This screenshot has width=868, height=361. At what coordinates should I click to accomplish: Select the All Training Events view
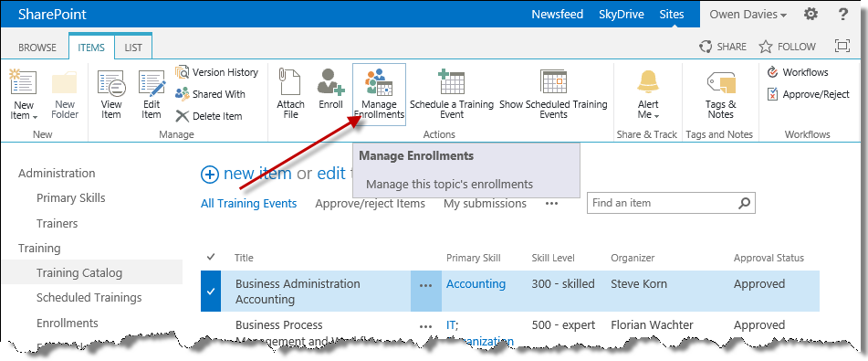click(x=248, y=204)
